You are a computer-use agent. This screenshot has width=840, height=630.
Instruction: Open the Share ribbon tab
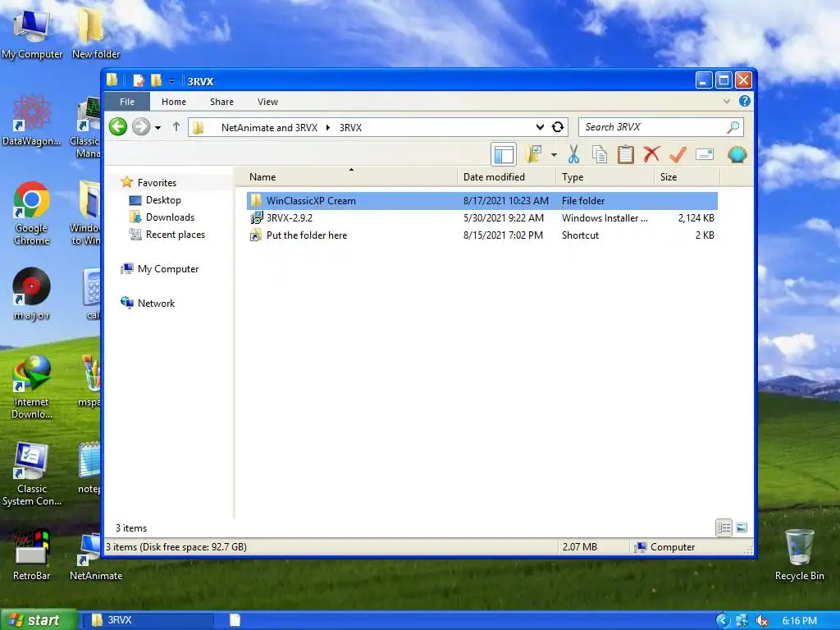(x=221, y=102)
